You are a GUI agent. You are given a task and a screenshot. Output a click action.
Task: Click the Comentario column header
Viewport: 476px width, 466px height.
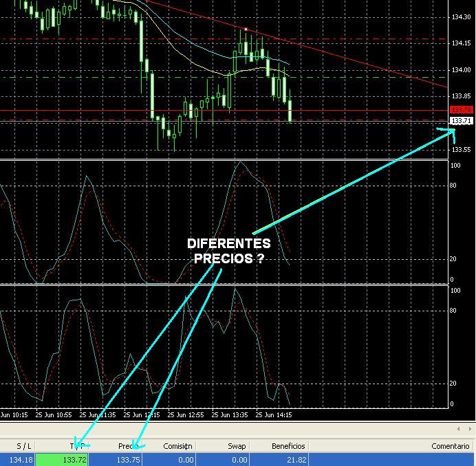450,446
